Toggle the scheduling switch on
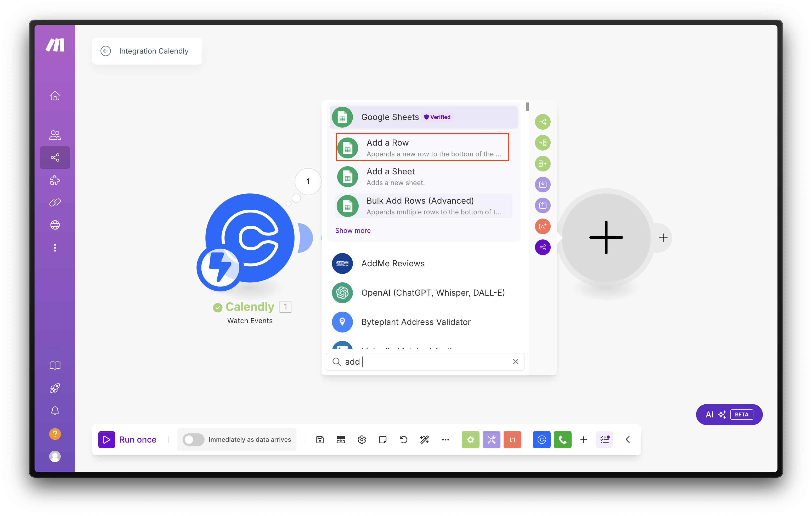812x516 pixels. pos(193,439)
